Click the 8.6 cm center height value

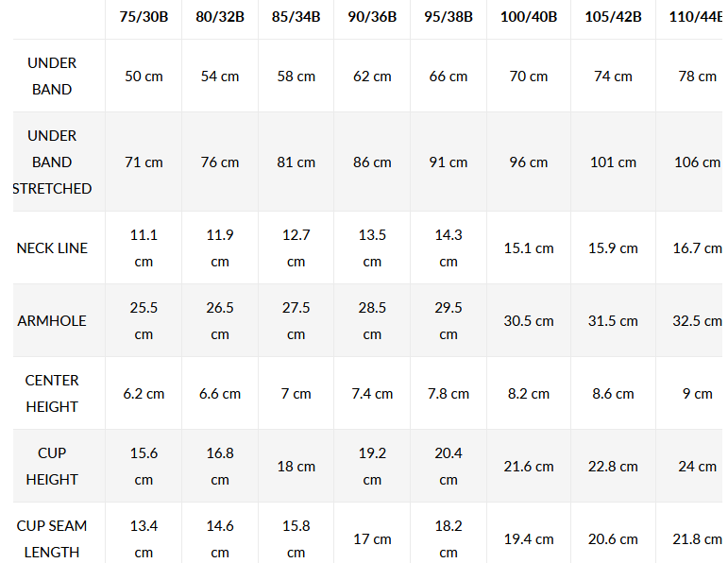pos(613,394)
